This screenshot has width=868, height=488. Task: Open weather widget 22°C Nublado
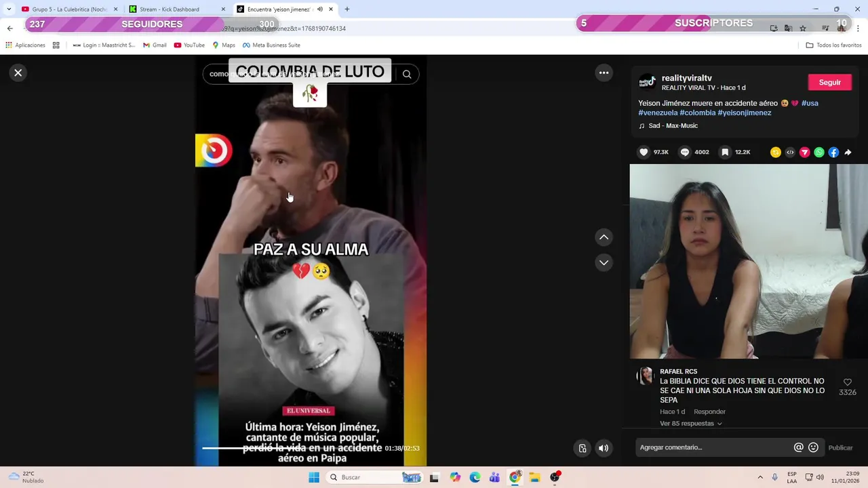pos(26,477)
